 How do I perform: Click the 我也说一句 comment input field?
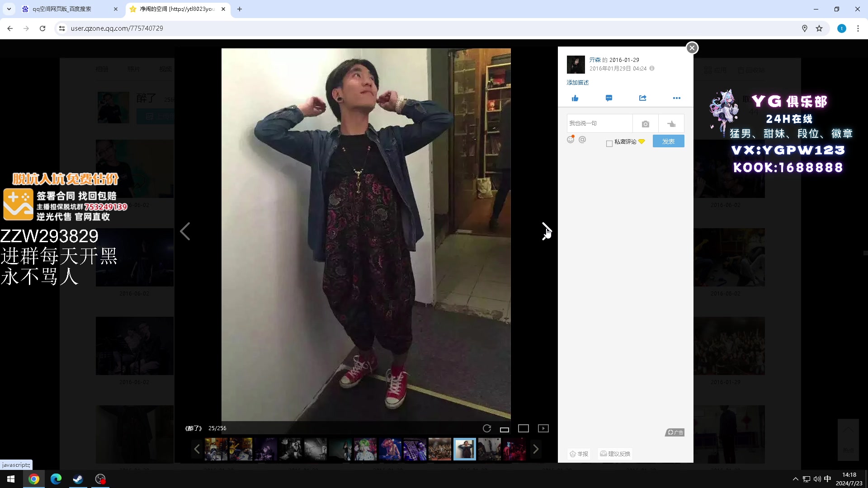tap(599, 123)
